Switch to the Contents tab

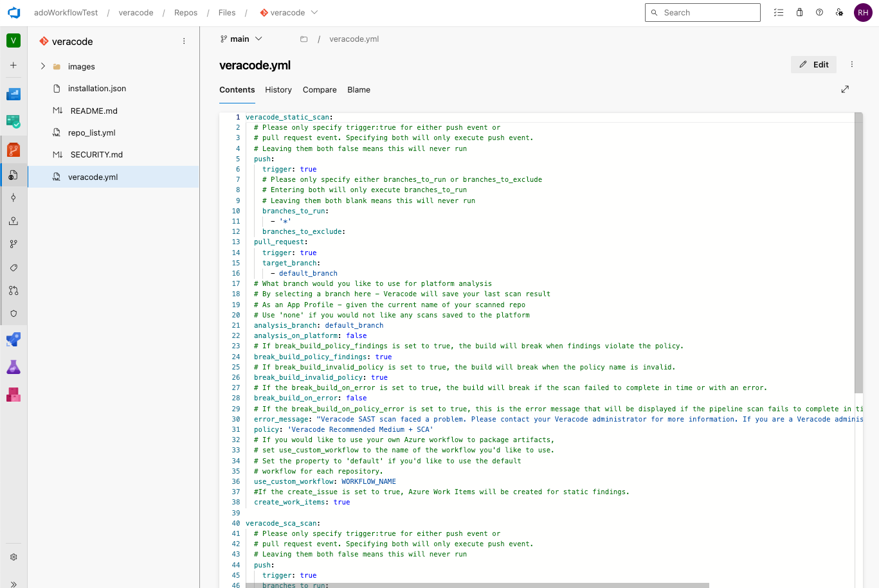[x=237, y=90]
